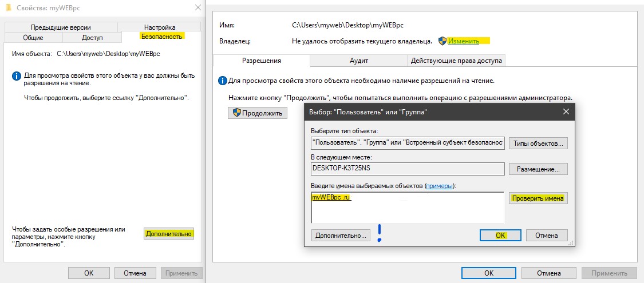Click the object names text box with myWEBpc.ru
This screenshot has height=283, width=644.
pyautogui.click(x=408, y=208)
